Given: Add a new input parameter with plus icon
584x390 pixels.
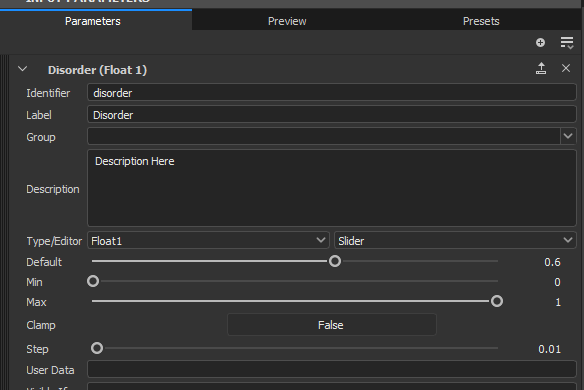Looking at the screenshot, I should pyautogui.click(x=540, y=42).
